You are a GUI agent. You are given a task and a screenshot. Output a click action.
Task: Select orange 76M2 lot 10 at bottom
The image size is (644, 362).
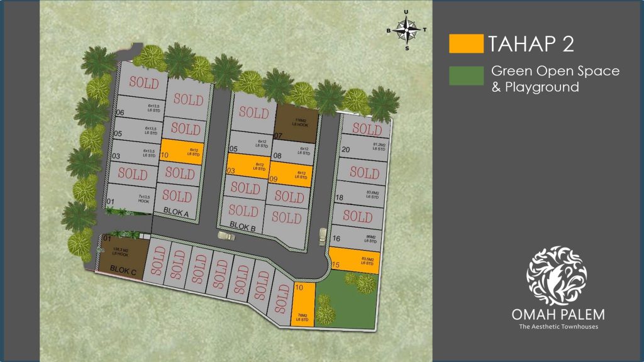point(303,305)
